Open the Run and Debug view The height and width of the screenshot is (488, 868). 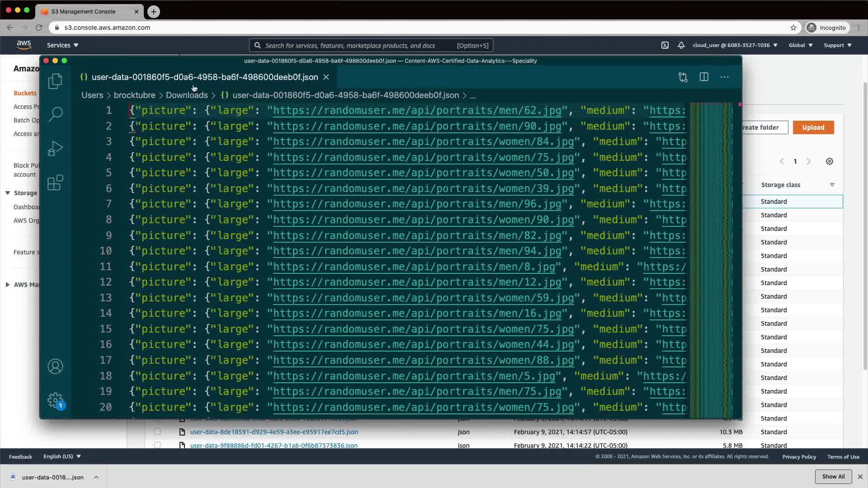click(x=55, y=149)
